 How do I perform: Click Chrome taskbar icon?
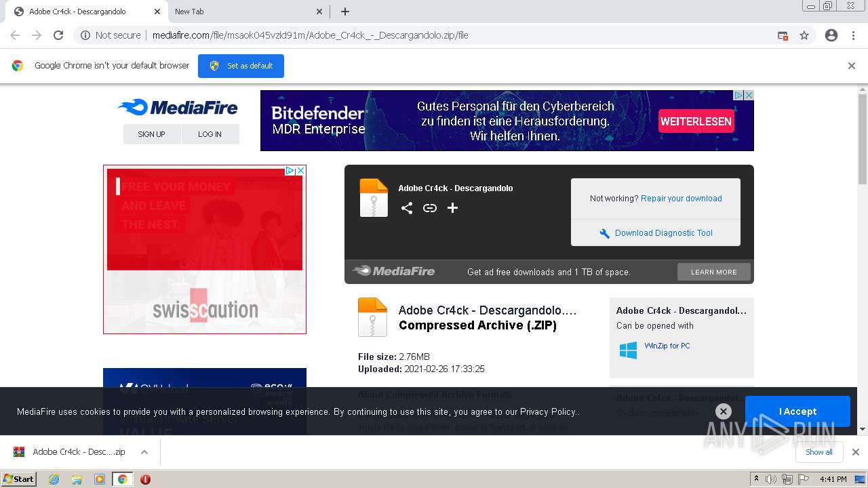pyautogui.click(x=122, y=479)
